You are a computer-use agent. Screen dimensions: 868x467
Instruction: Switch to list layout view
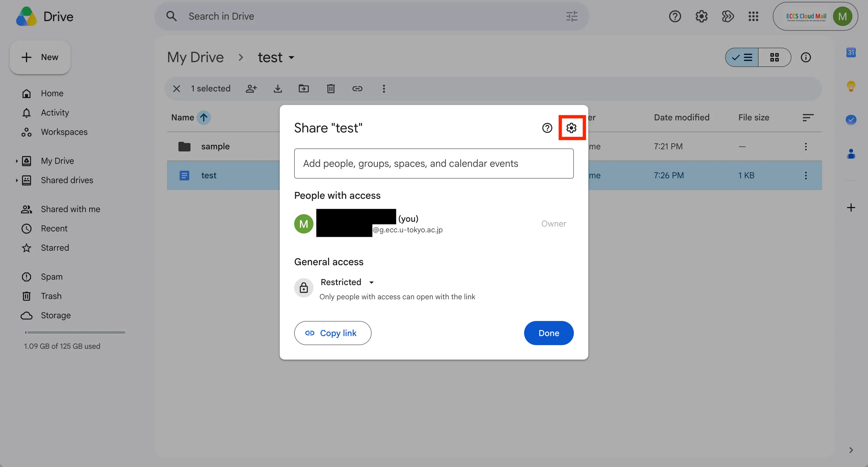point(742,57)
